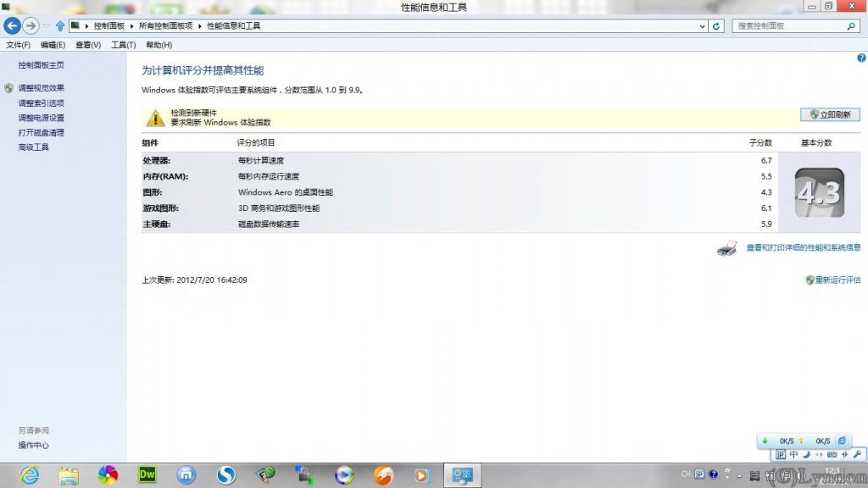Go up one level with Up arrow
Viewport: 868px width, 488px height.
tap(60, 26)
